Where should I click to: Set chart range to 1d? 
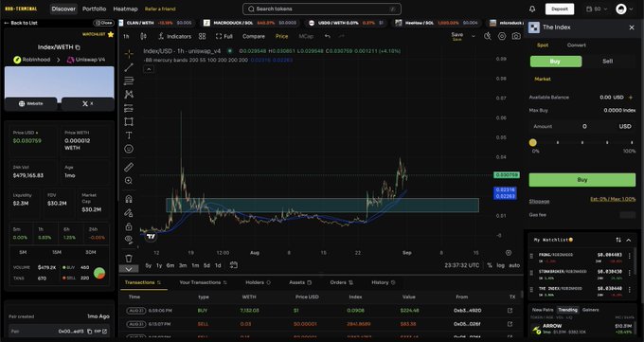tap(218, 265)
